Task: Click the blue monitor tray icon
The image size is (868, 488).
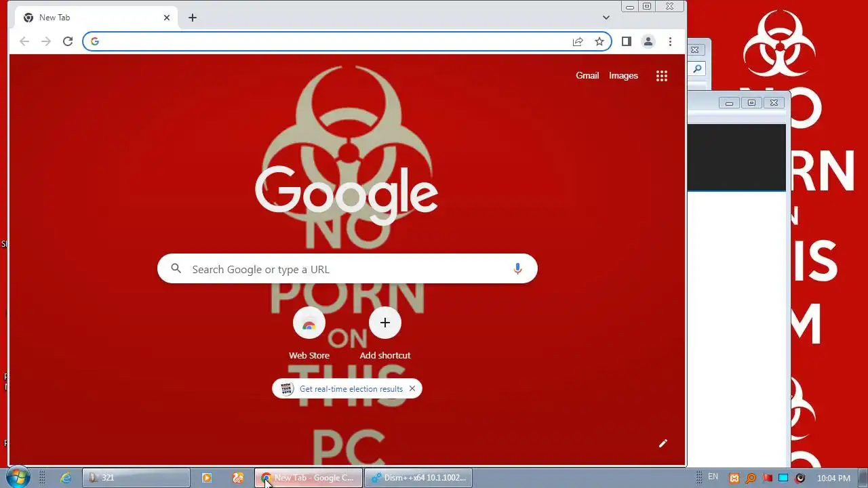Action: pos(783,479)
